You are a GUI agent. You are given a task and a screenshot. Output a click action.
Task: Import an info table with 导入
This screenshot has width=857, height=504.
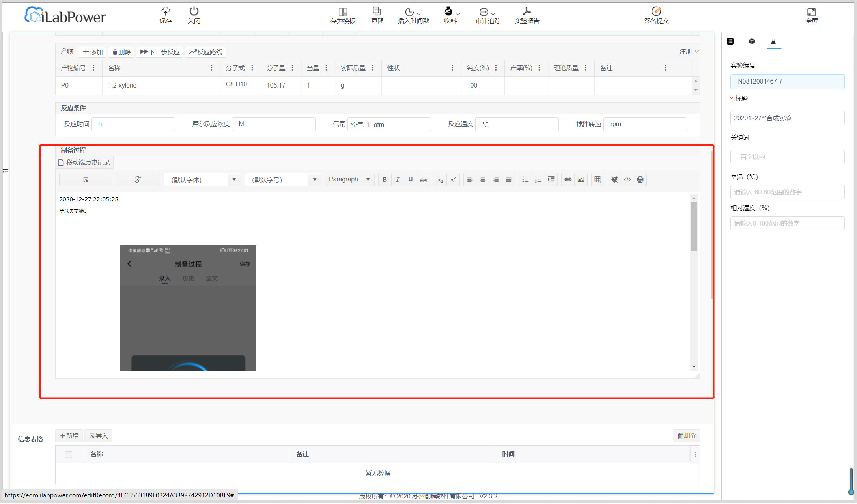(98, 436)
